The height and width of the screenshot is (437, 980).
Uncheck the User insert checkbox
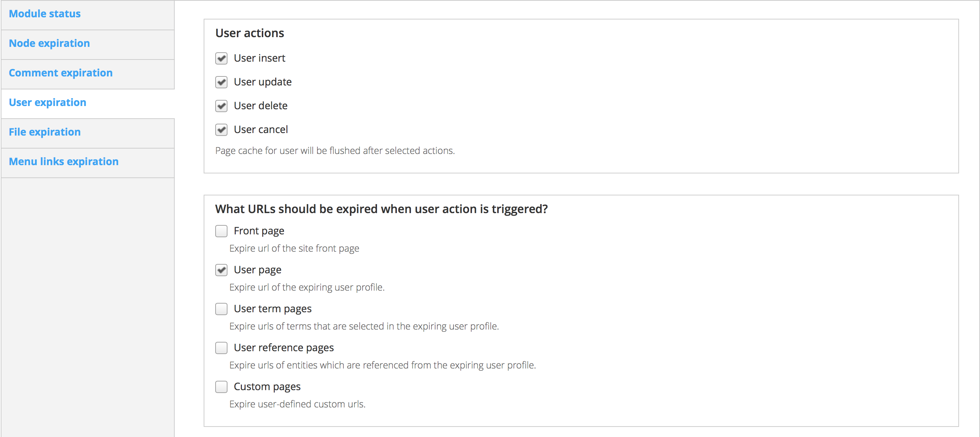[221, 58]
